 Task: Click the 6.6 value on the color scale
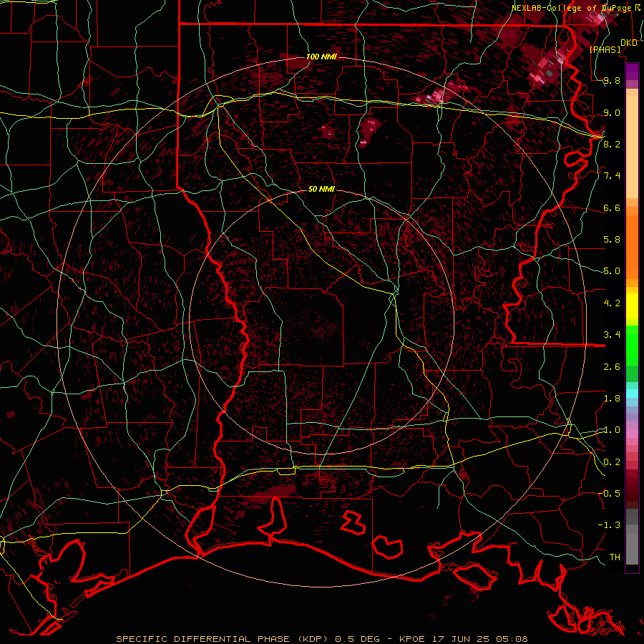(x=612, y=208)
